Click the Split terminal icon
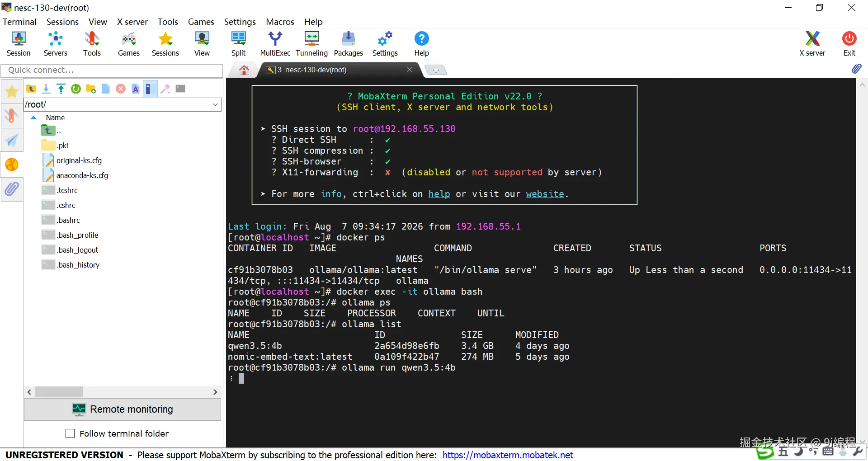 (238, 44)
